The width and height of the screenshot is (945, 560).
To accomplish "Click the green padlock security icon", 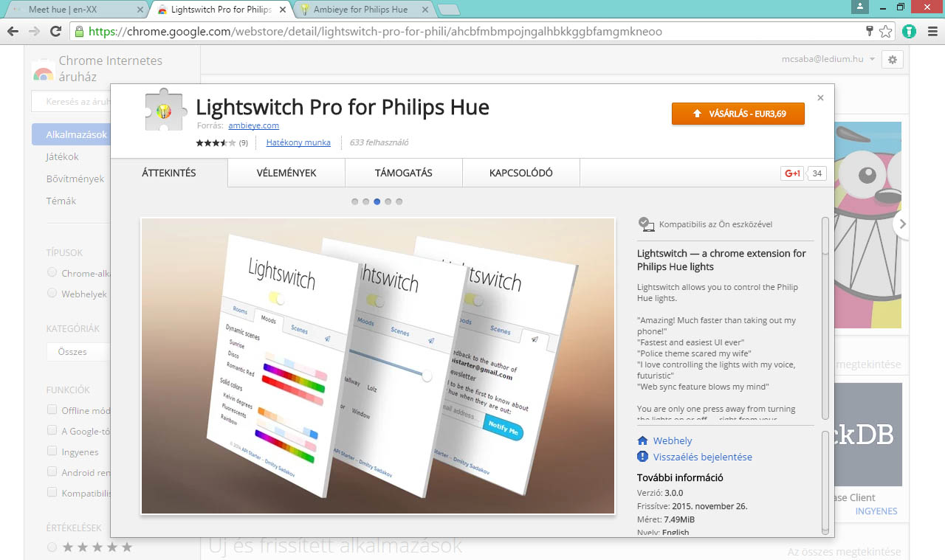I will pos(79,32).
